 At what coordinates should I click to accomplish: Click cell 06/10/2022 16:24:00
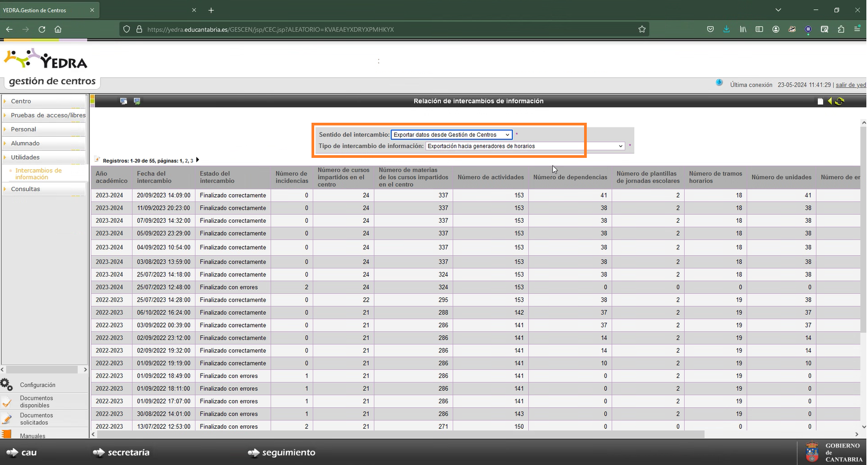point(164,313)
